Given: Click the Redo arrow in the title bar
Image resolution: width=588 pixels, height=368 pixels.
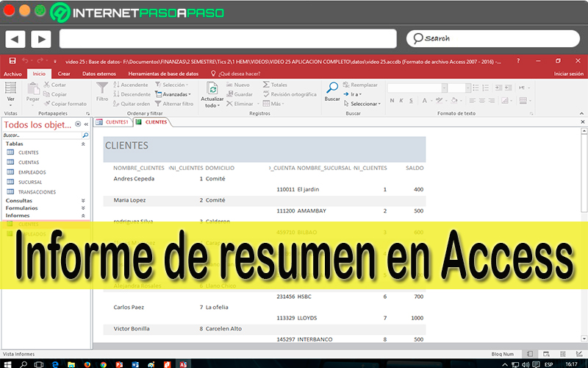Looking at the screenshot, I should (x=40, y=61).
